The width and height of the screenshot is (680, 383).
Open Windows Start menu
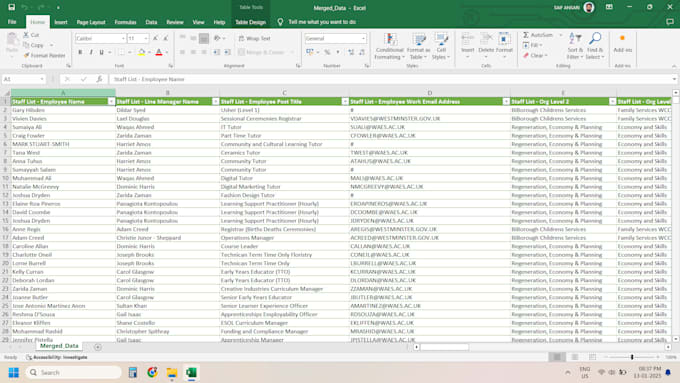(14, 373)
